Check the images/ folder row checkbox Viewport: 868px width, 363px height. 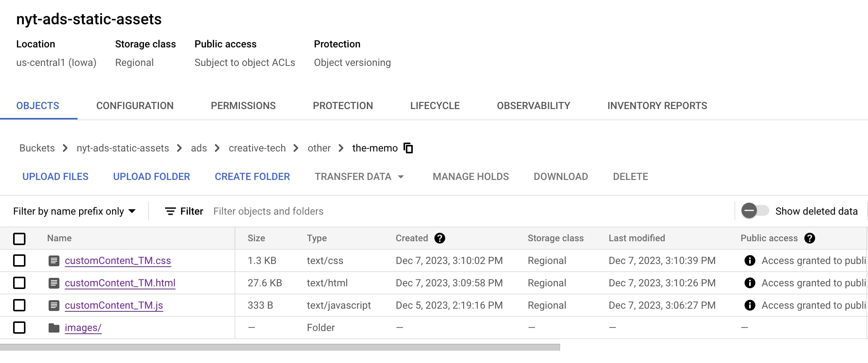[19, 328]
